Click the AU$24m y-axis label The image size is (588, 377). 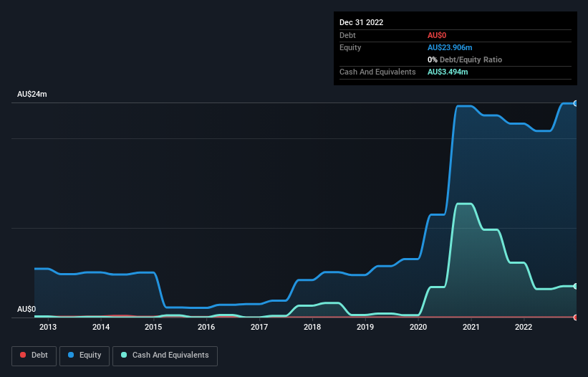tap(32, 94)
